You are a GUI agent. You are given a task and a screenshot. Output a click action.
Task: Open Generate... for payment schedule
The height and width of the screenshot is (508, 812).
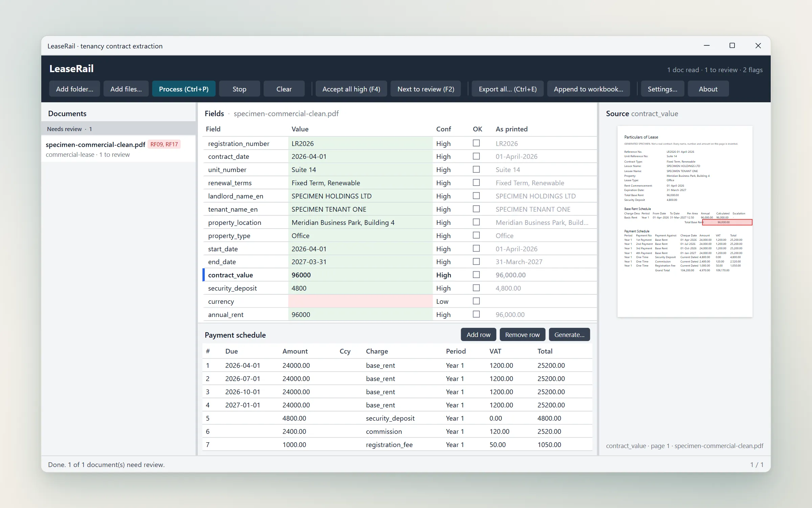[569, 335]
